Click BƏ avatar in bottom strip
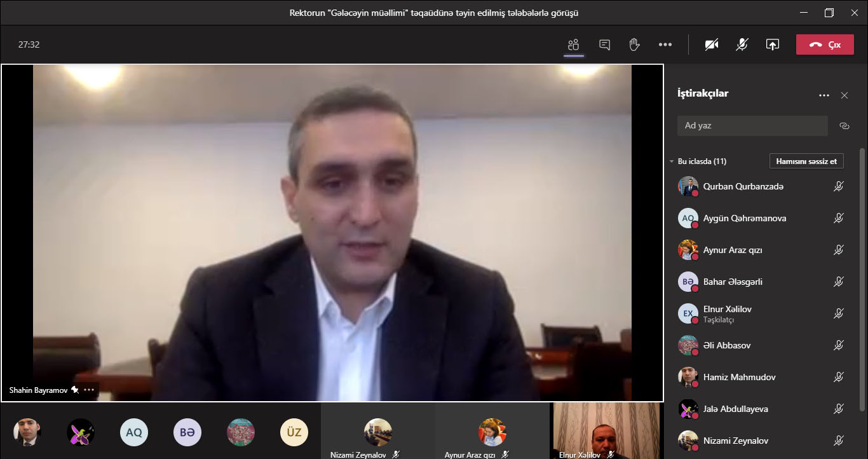 click(187, 432)
